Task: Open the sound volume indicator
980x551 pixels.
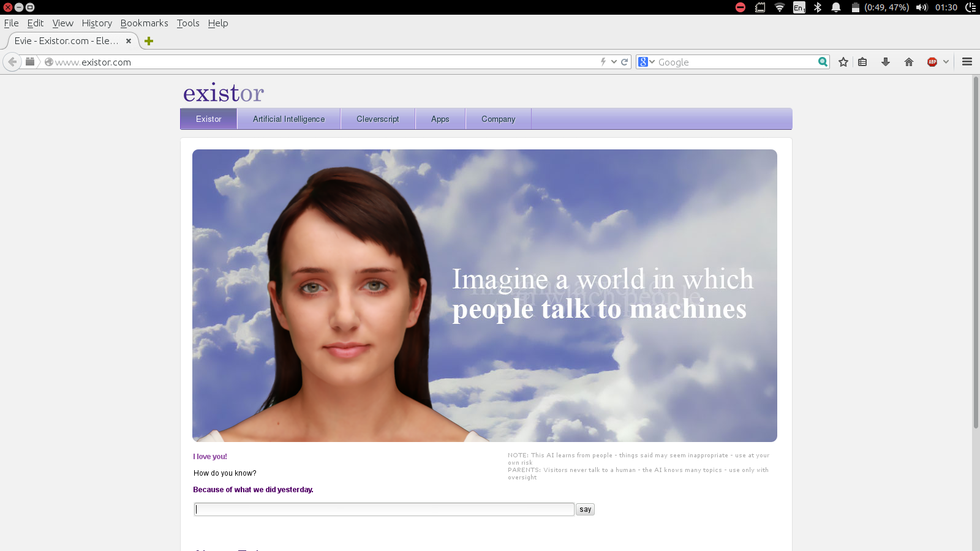Action: [x=922, y=7]
